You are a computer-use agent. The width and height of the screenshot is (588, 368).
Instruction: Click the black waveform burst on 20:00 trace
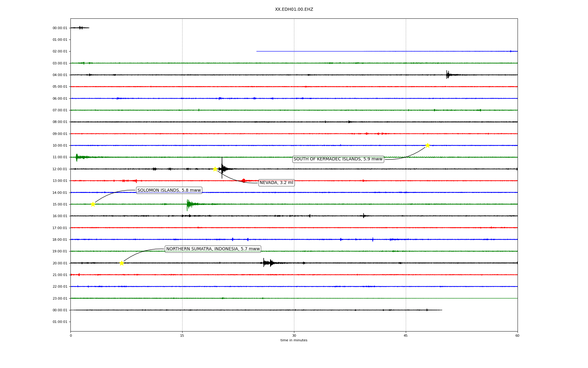(x=268, y=263)
